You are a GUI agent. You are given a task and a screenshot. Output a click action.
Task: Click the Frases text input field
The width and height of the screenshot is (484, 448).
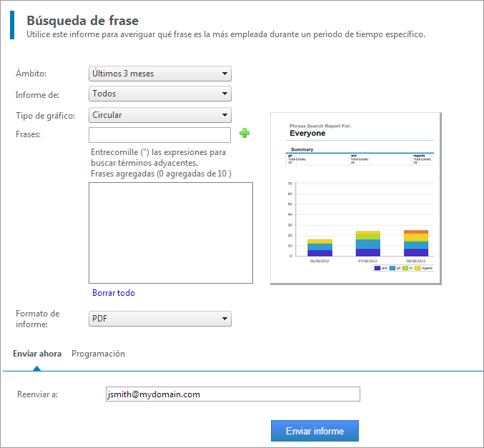pos(159,135)
